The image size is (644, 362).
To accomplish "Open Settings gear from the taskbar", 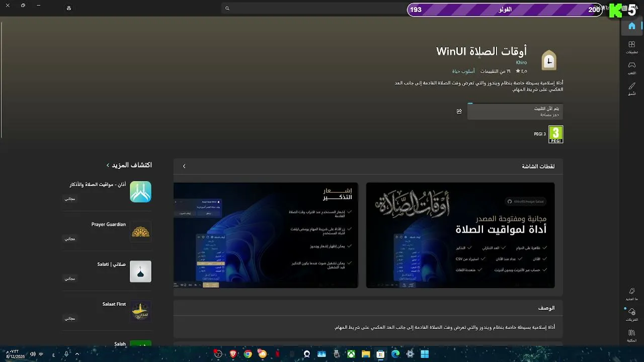I will [x=410, y=354].
